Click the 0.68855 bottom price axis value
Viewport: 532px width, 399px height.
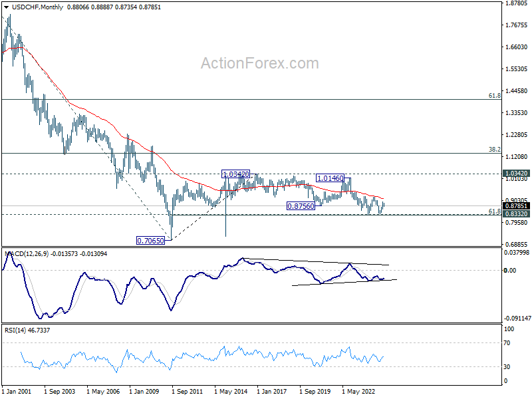pyautogui.click(x=517, y=244)
